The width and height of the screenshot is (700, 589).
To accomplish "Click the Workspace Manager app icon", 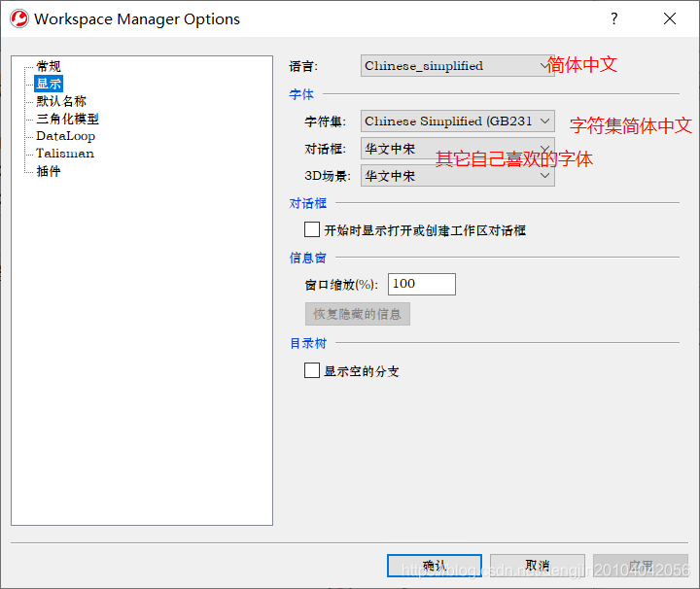I will point(19,18).
